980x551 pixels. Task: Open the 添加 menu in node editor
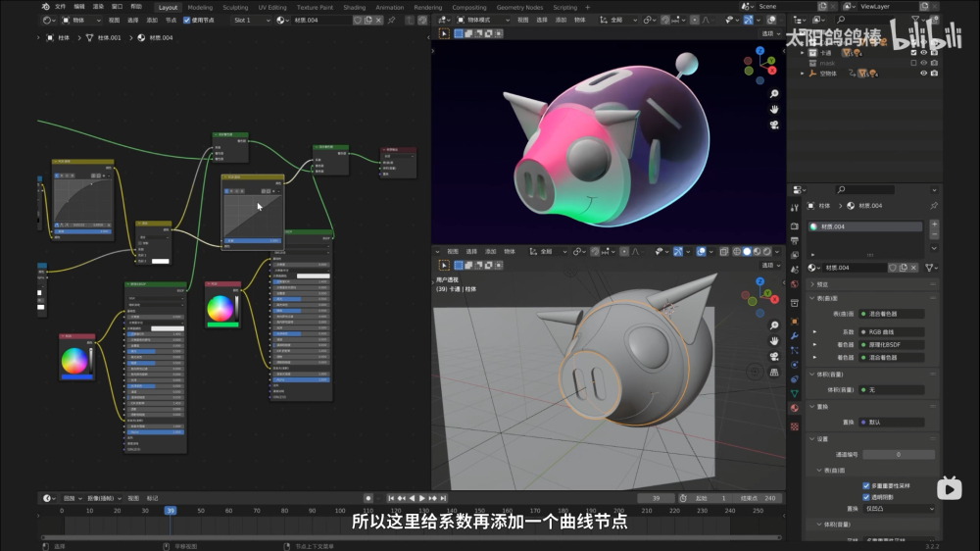[x=152, y=20]
